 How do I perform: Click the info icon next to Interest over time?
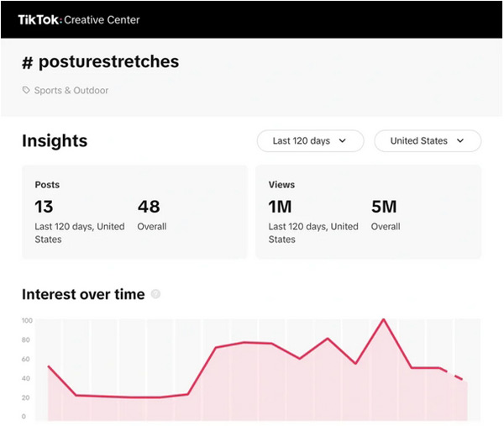point(155,295)
